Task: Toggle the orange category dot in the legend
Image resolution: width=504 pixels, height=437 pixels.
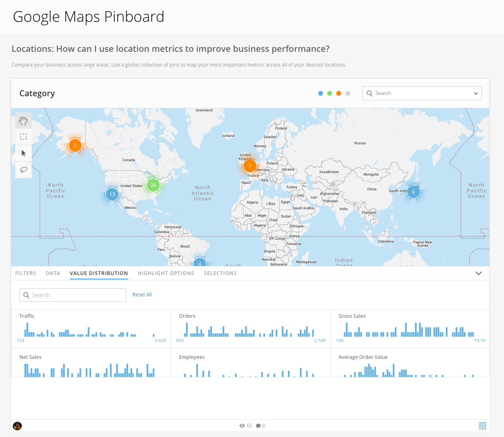Action: (339, 93)
